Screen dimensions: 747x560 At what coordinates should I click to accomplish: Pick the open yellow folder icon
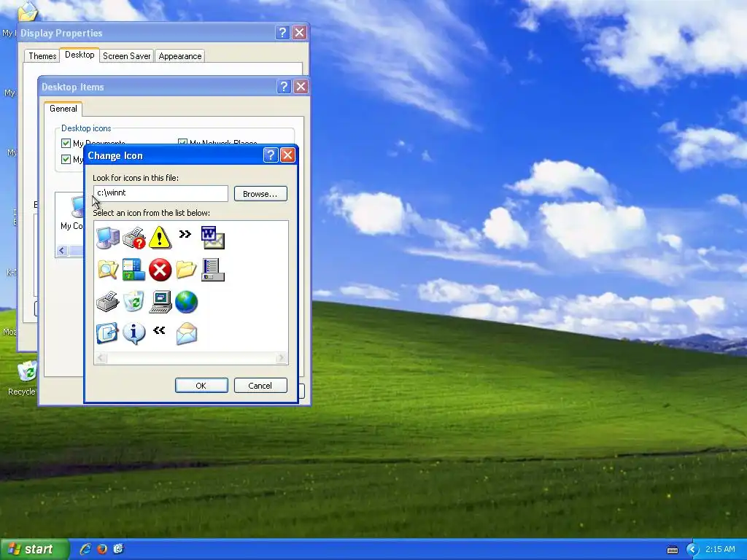(x=186, y=270)
